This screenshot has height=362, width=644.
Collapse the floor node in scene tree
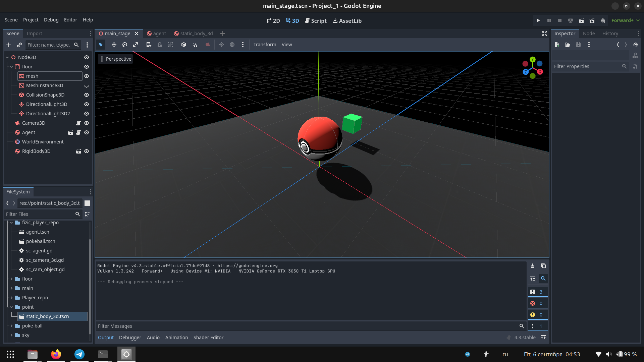tap(11, 67)
